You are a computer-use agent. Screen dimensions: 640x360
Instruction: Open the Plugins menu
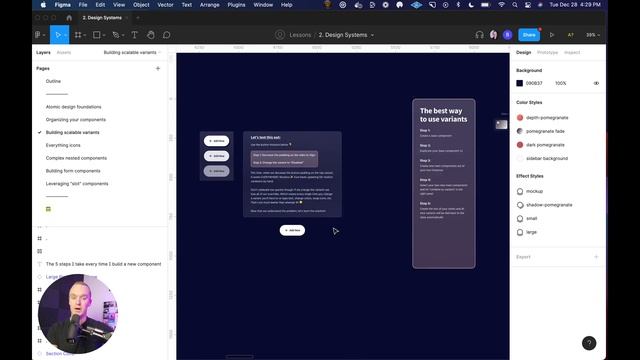pyautogui.click(x=236, y=5)
